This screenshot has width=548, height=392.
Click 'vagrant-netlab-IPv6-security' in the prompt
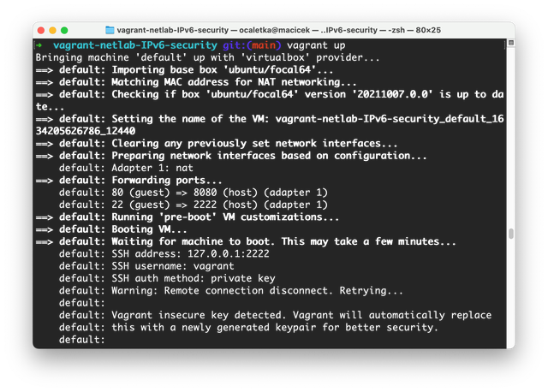[135, 45]
